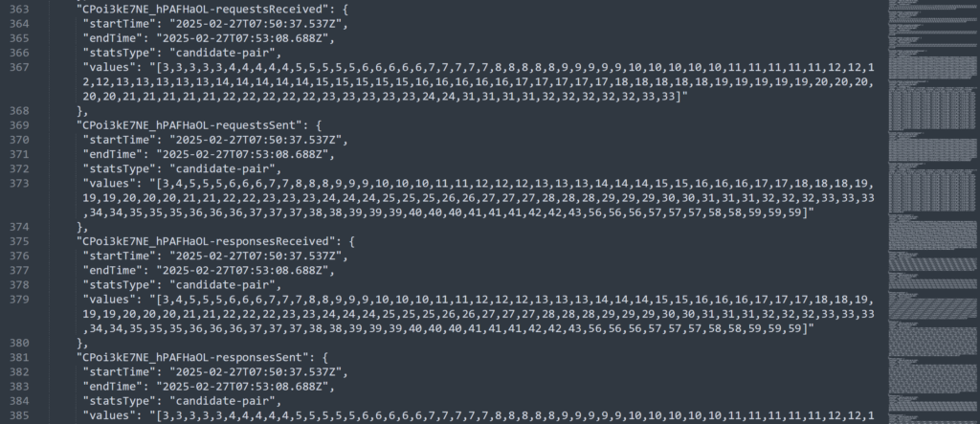Click line number 363 in the gutter

[20, 10]
